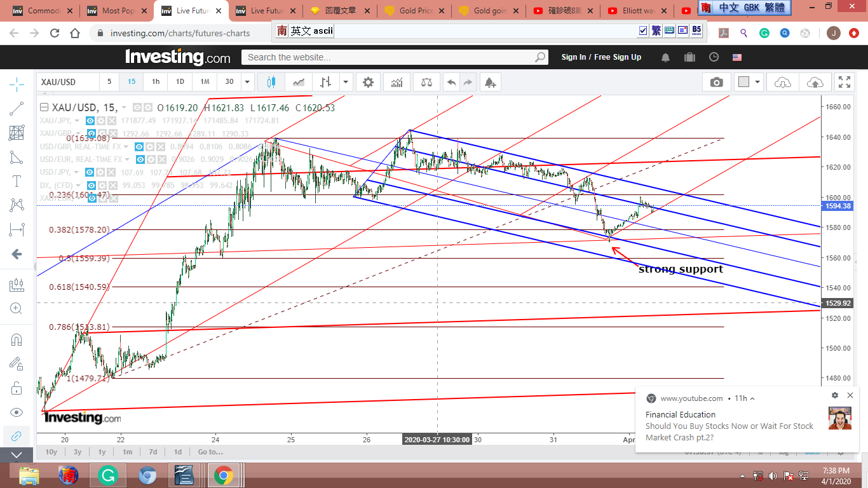This screenshot has height=488, width=868.
Task: Toggle visibility eye for USD/JPY series
Action: click(x=90, y=172)
